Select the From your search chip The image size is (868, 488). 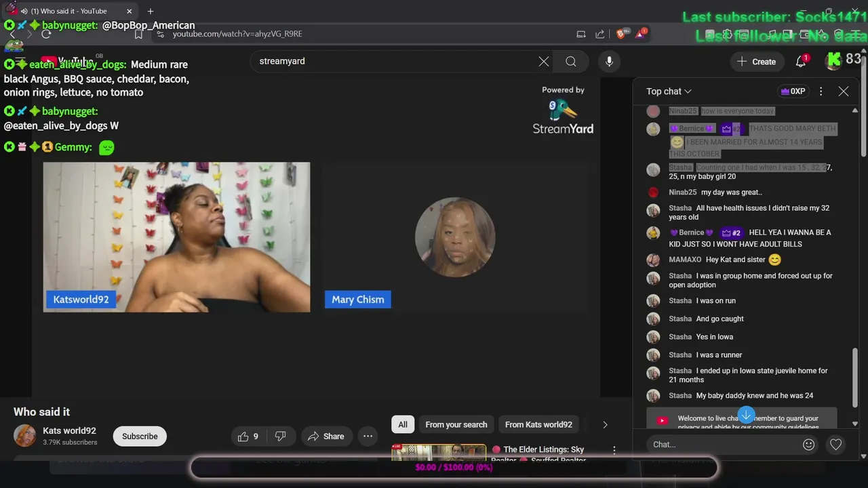(456, 425)
